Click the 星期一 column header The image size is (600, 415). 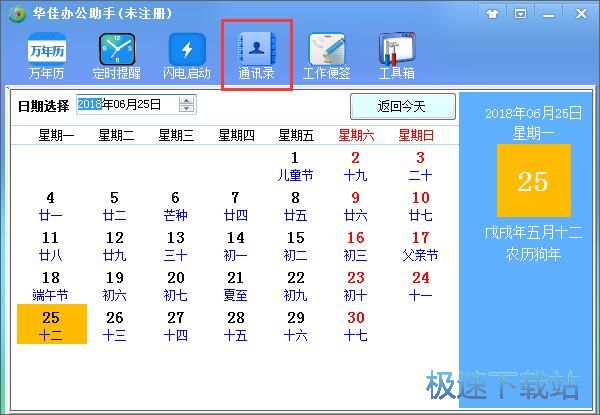tap(56, 135)
